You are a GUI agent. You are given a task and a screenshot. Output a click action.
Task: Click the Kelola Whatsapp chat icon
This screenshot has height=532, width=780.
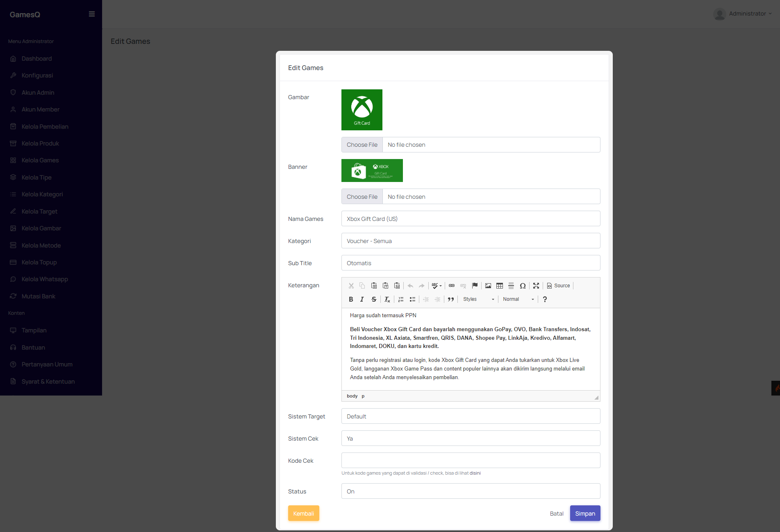coord(13,279)
